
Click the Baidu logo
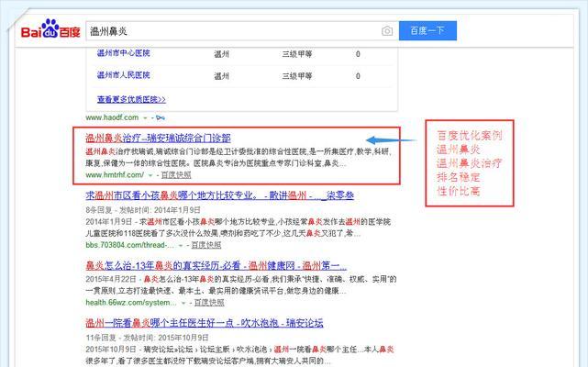click(50, 28)
